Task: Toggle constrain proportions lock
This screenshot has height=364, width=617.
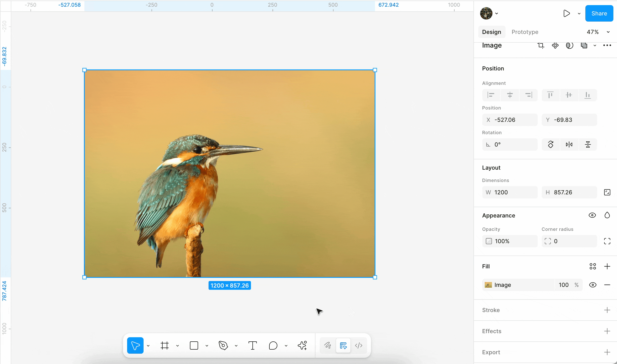Action: [607, 192]
